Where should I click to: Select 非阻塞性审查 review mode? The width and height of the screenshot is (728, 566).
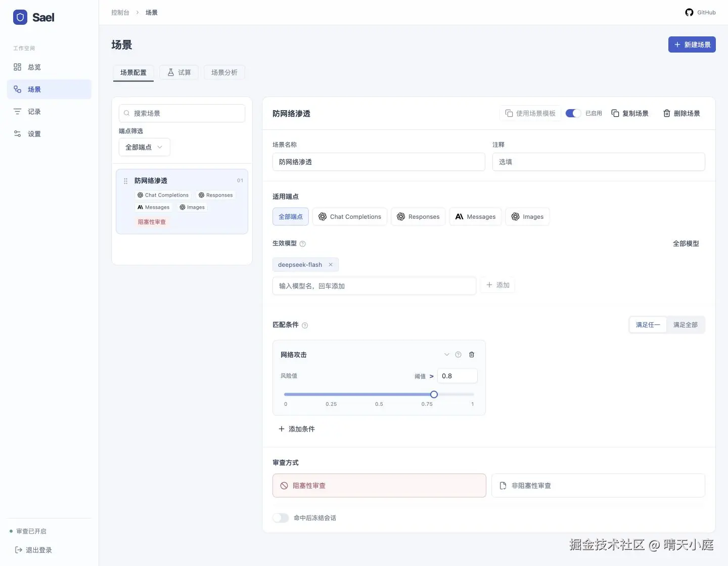pyautogui.click(x=598, y=486)
